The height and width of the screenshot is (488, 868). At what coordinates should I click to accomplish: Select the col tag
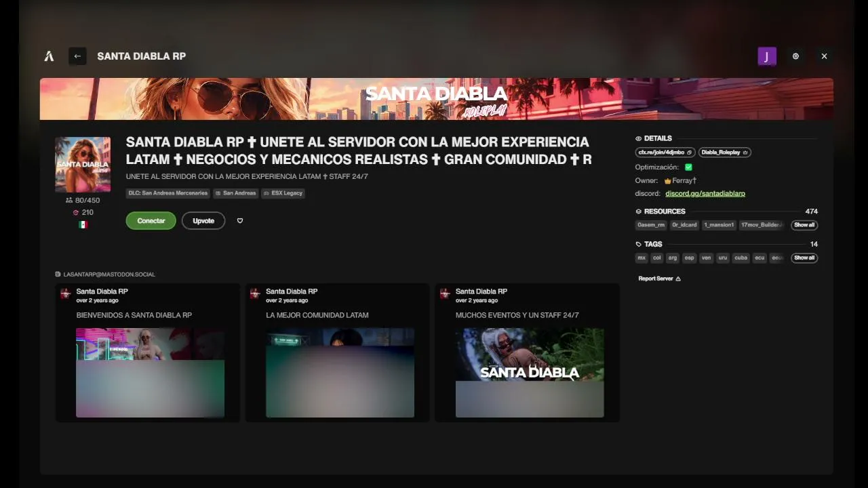click(656, 258)
